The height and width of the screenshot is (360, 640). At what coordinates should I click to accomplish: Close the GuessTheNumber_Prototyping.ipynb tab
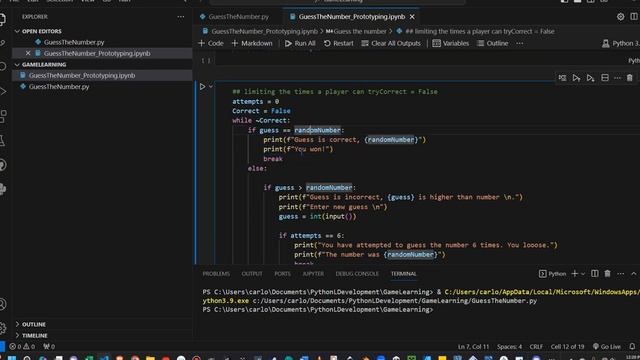412,17
